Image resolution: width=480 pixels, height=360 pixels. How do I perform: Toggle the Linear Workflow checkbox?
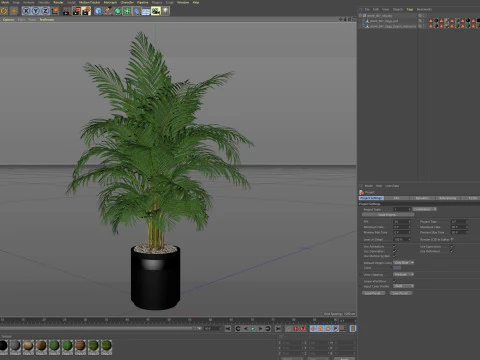[x=395, y=281]
